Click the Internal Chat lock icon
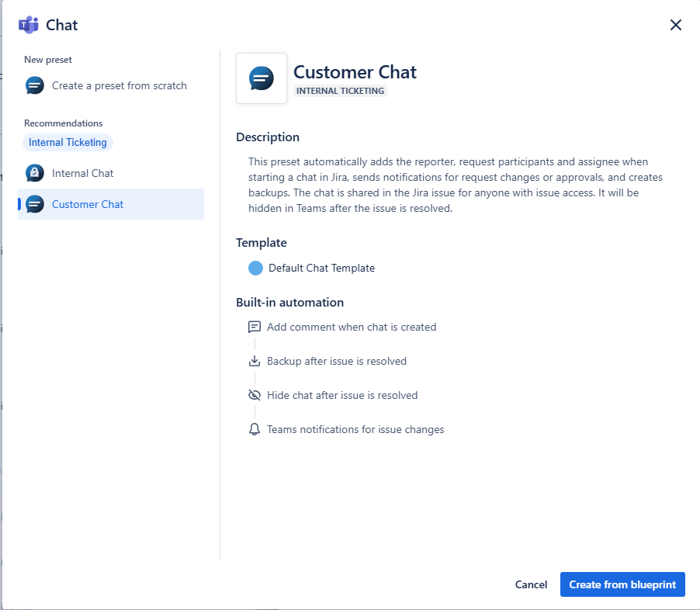 tap(34, 173)
